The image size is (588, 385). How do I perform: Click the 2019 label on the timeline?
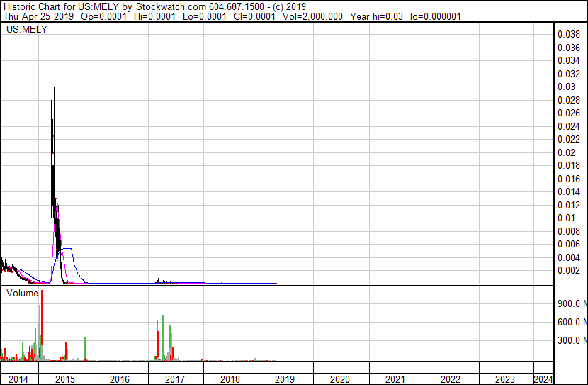click(285, 379)
